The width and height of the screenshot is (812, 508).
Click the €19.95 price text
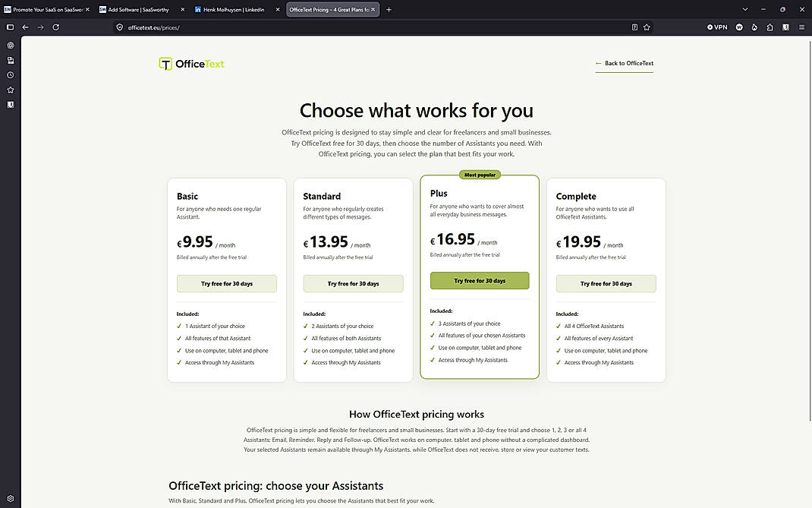578,242
